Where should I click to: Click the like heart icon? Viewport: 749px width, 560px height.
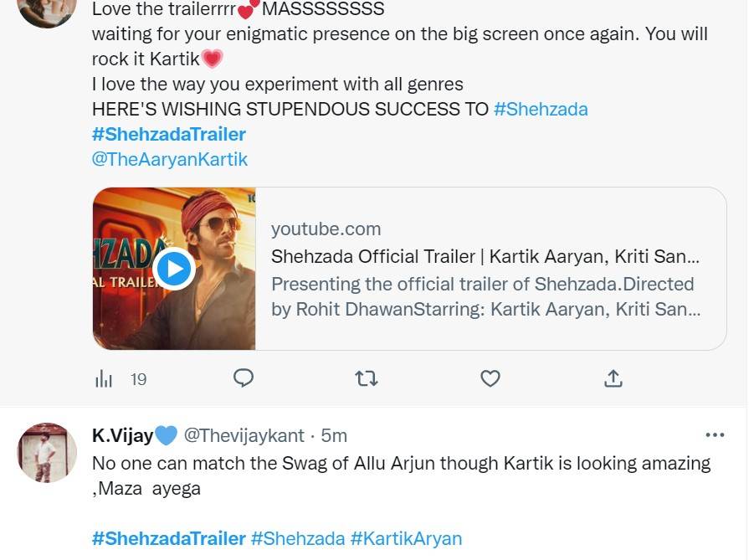490,378
